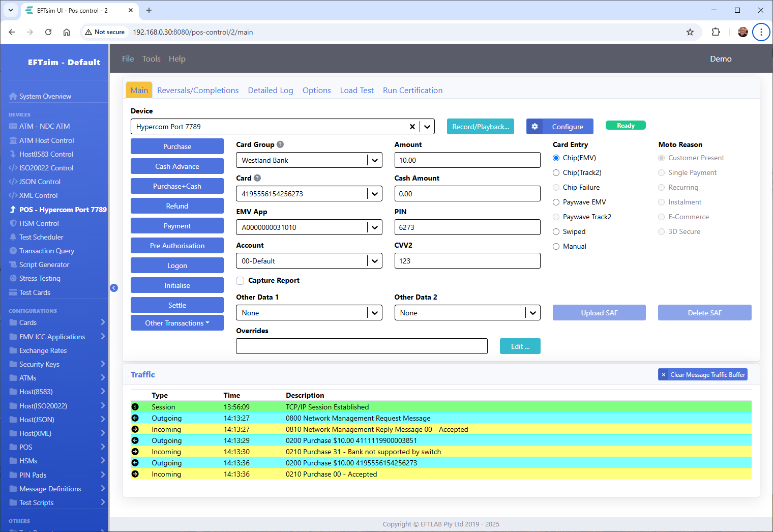
Task: Open the Tools menu
Action: pyautogui.click(x=151, y=59)
